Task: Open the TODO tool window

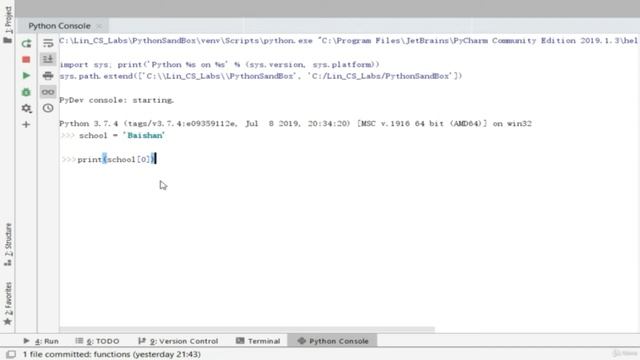Action: (x=97, y=341)
